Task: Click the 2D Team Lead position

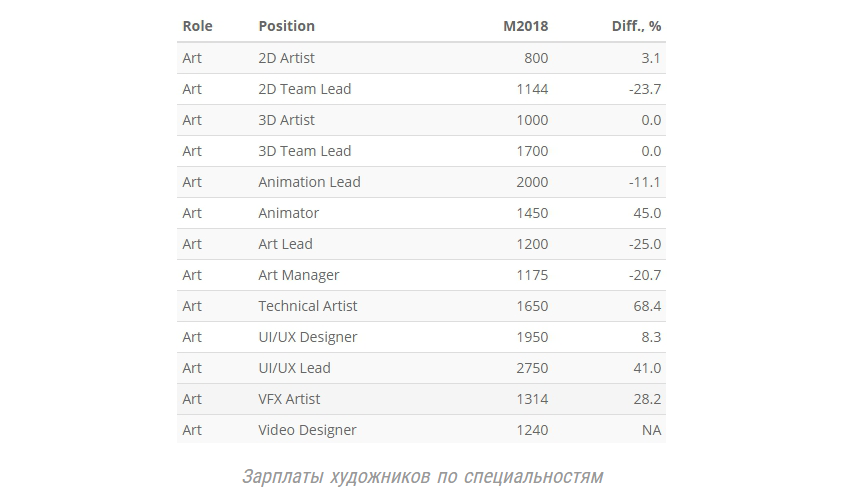Action: tap(304, 89)
